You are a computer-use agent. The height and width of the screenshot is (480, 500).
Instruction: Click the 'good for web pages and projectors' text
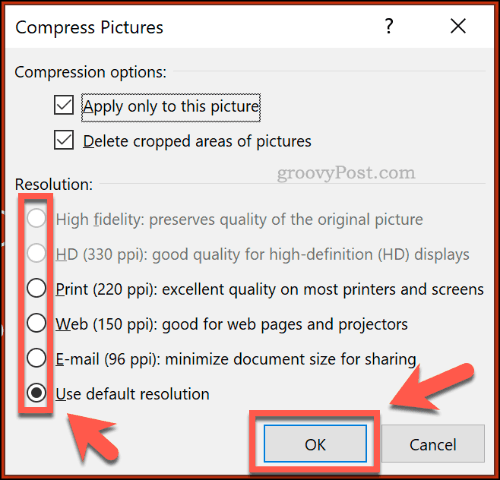click(x=285, y=325)
